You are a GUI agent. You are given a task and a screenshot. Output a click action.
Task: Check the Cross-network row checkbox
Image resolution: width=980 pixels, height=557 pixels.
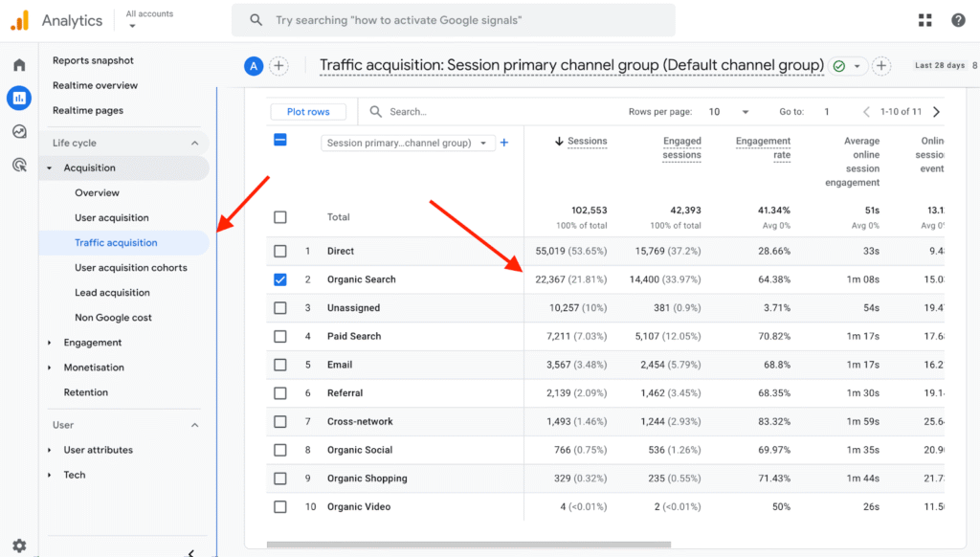pyautogui.click(x=280, y=421)
